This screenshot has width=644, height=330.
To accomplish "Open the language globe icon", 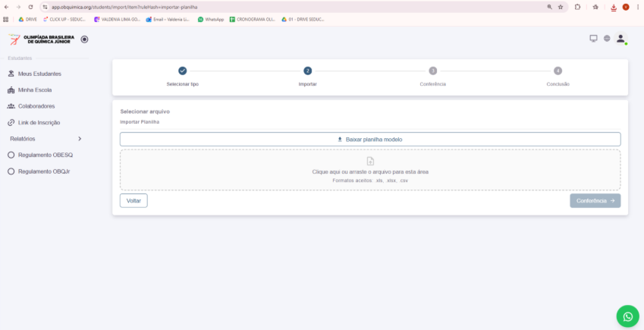I will click(607, 39).
